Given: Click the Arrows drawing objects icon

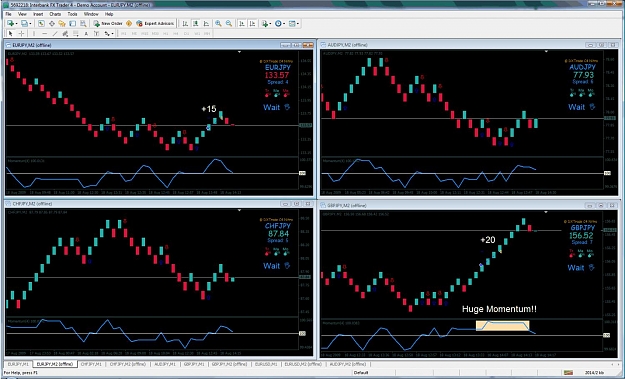Looking at the screenshot, I should point(107,33).
